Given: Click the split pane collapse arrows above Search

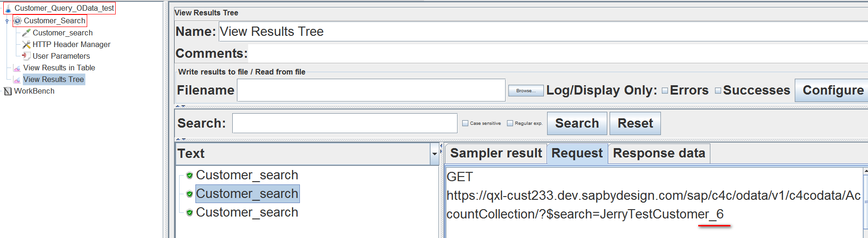Looking at the screenshot, I should (181, 106).
